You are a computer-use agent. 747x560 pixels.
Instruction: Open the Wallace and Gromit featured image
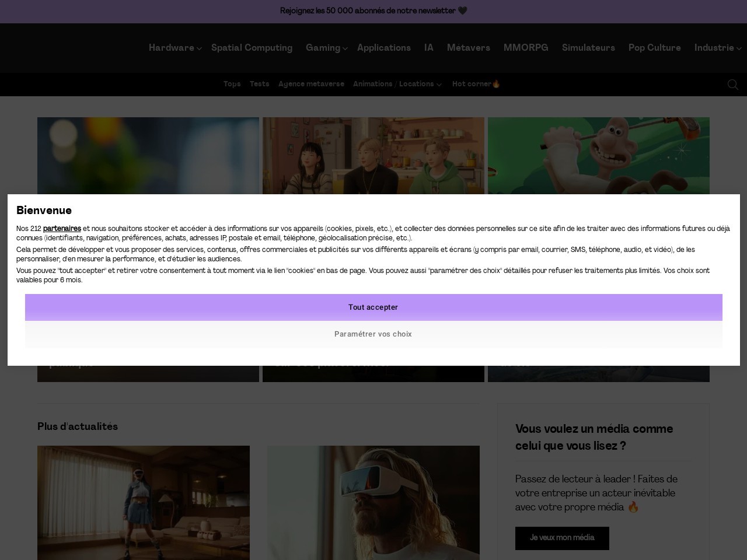[599, 156]
